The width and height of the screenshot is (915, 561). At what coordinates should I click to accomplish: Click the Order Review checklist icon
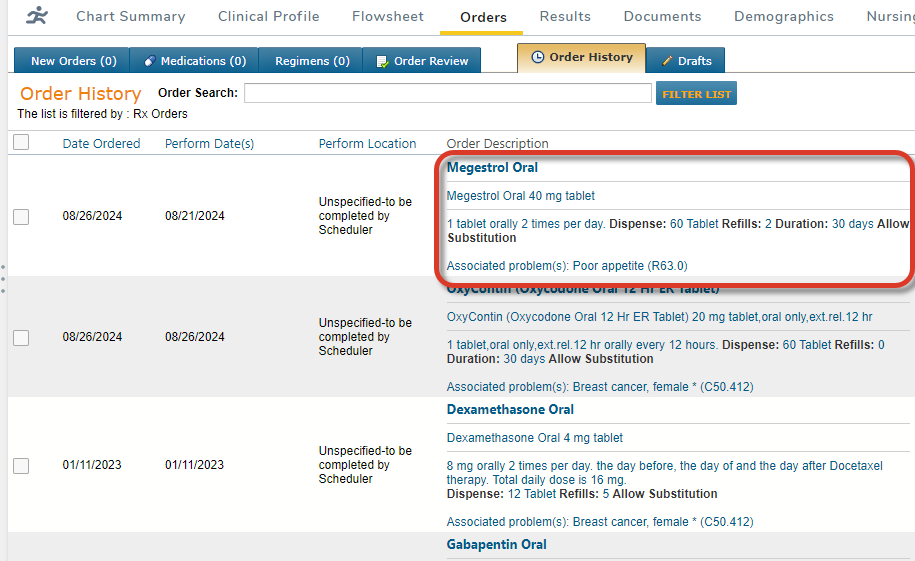pos(382,61)
